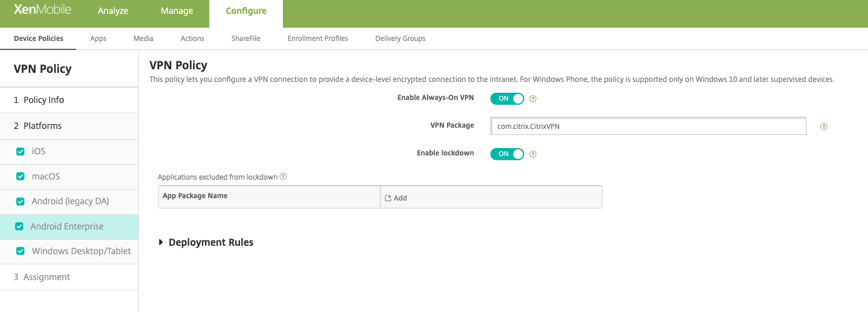Turn off Enable Always-On VPN toggle
This screenshot has width=868, height=312.
[x=507, y=99]
